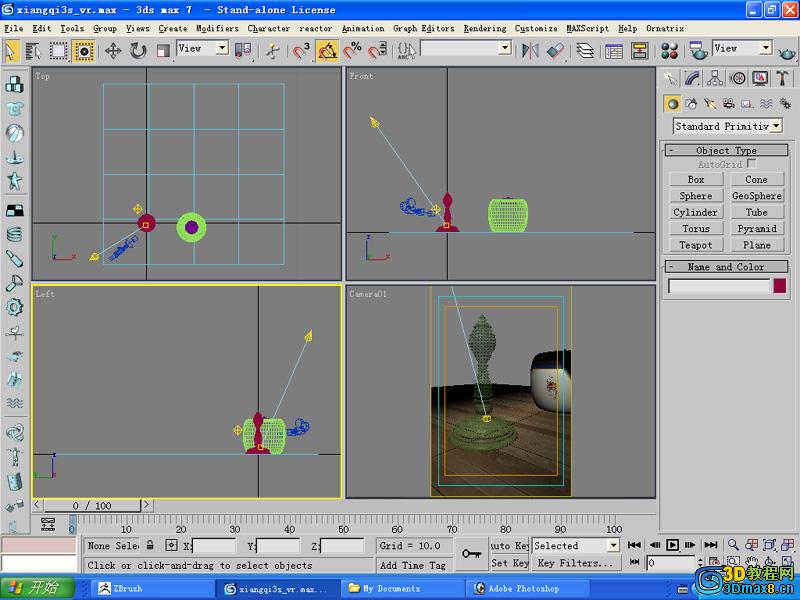
Task: Click the object color swatch
Action: [x=780, y=286]
